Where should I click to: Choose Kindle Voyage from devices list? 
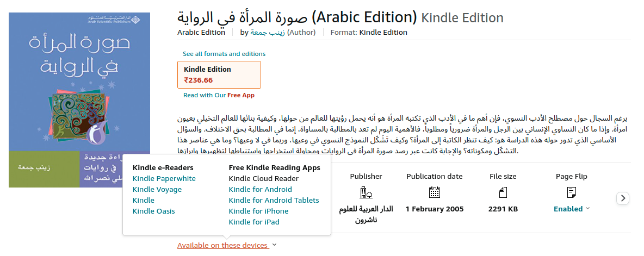pos(157,190)
